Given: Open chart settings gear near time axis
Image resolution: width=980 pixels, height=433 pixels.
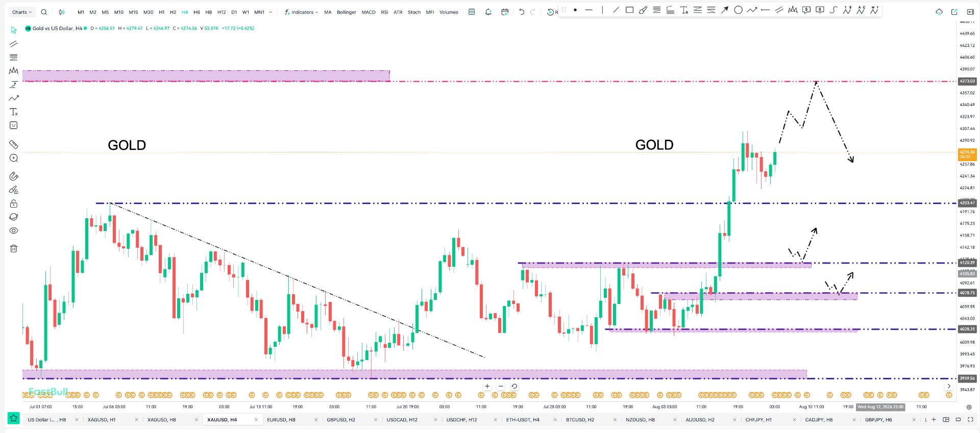Looking at the screenshot, I should coord(969,407).
